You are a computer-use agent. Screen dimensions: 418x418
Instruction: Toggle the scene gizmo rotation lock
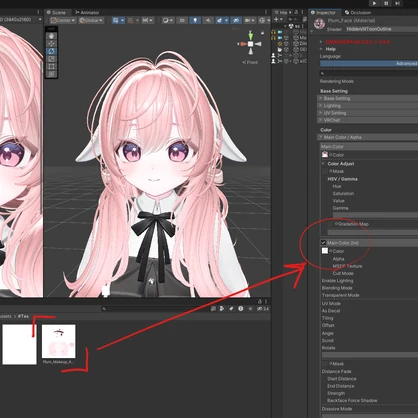pos(263,33)
